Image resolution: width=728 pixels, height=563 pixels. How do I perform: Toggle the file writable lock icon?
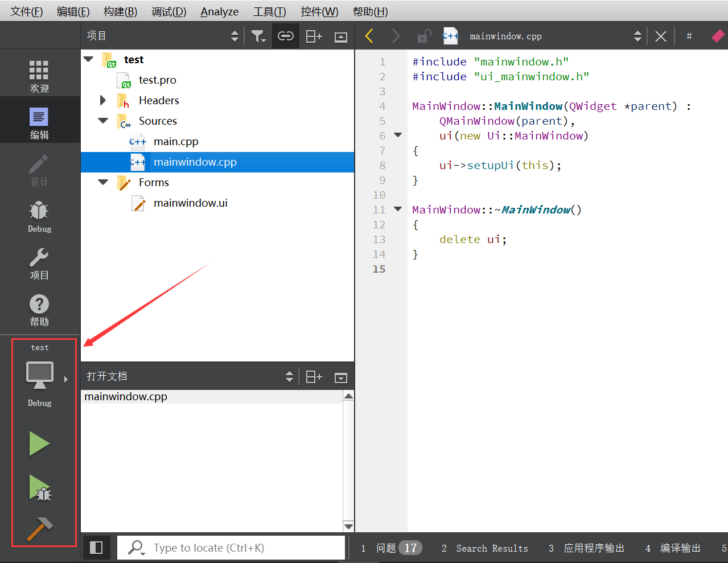tap(424, 36)
